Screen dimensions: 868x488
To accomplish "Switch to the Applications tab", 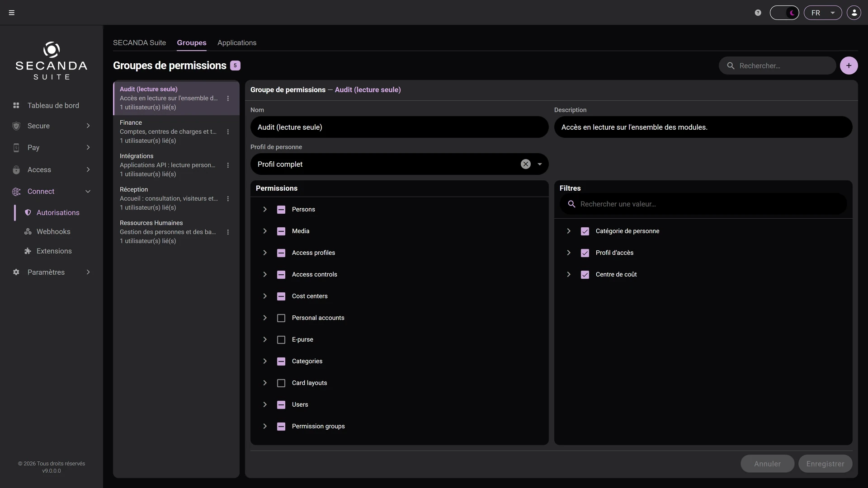I will pos(237,43).
